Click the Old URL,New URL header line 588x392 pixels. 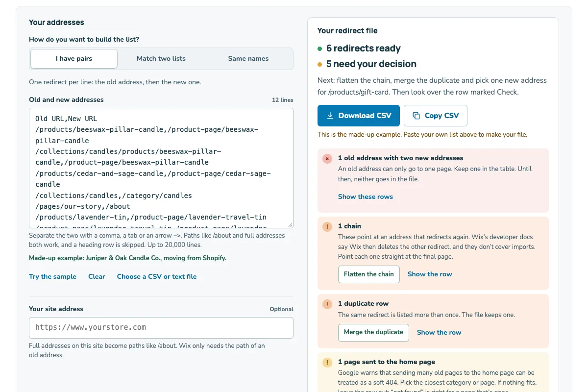66,119
